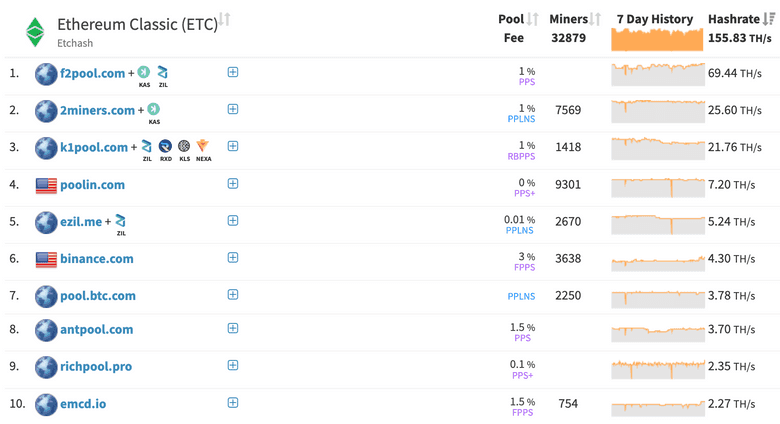
Task: Click the US flag beside poolin.com
Action: coord(46,185)
